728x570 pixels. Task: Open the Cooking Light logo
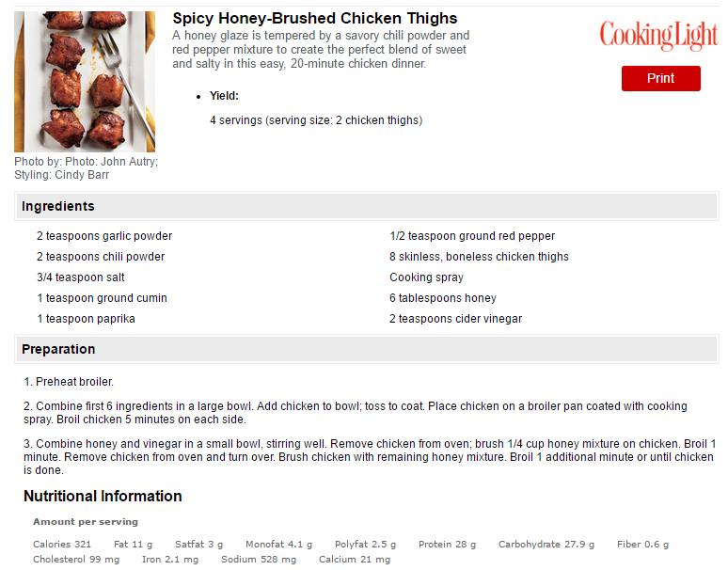pos(658,36)
